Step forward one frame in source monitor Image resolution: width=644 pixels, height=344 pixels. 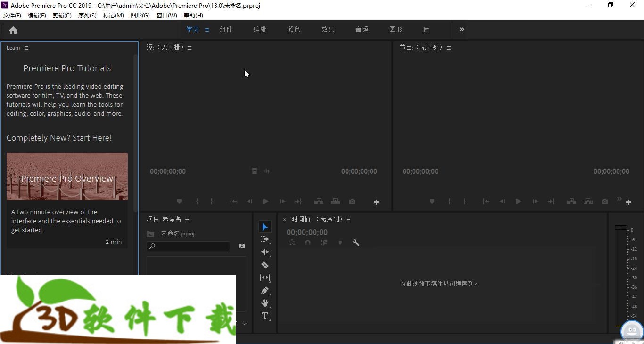(282, 201)
